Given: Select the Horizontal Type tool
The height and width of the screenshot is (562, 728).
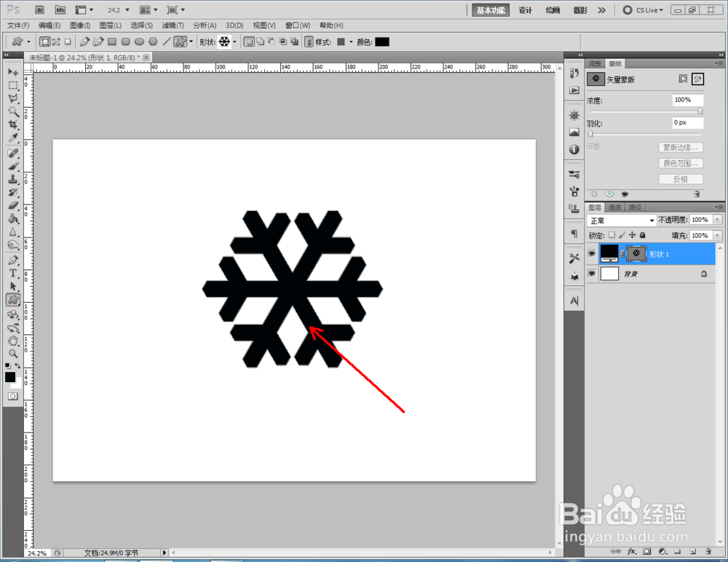Looking at the screenshot, I should click(x=13, y=273).
